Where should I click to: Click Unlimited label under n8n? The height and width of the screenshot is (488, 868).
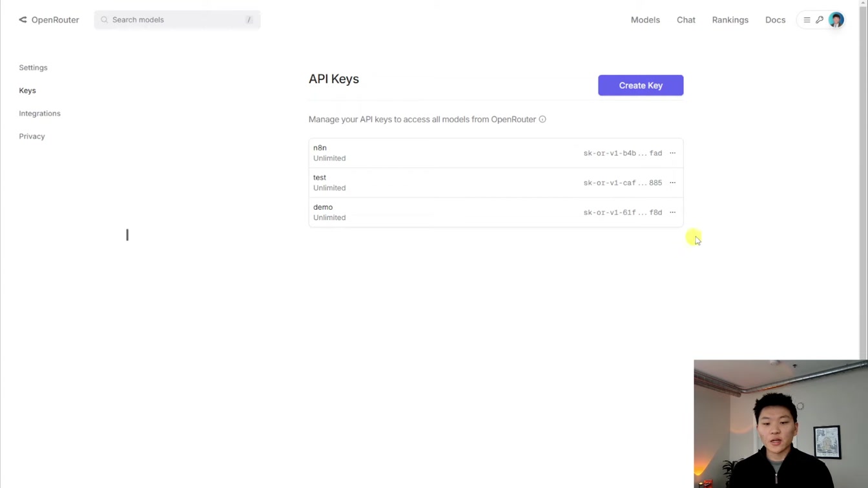[x=329, y=158]
